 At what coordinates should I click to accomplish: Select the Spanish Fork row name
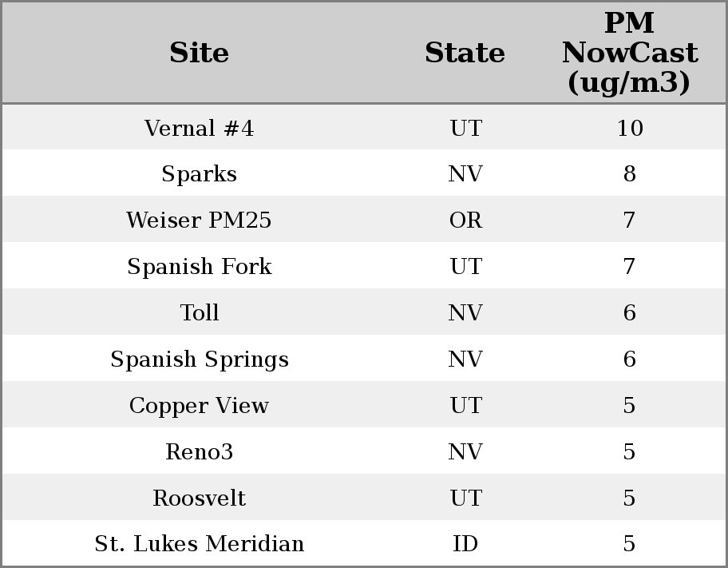[199, 267]
